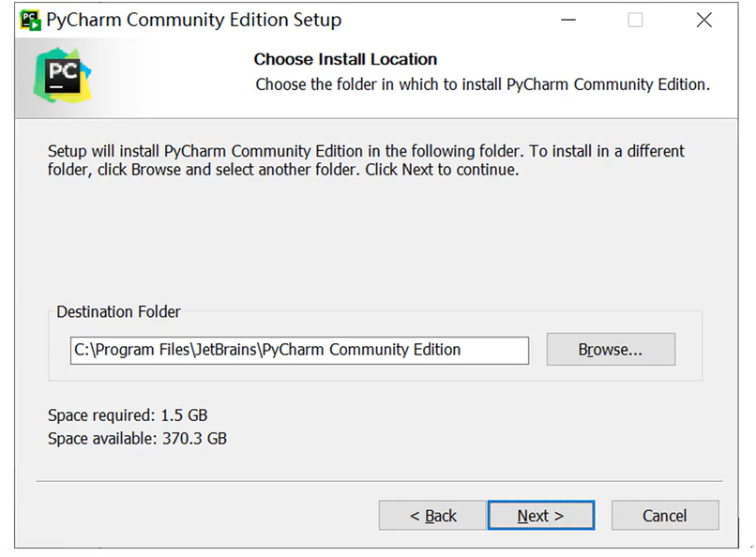Click the setup instruction paragraph text

366,160
